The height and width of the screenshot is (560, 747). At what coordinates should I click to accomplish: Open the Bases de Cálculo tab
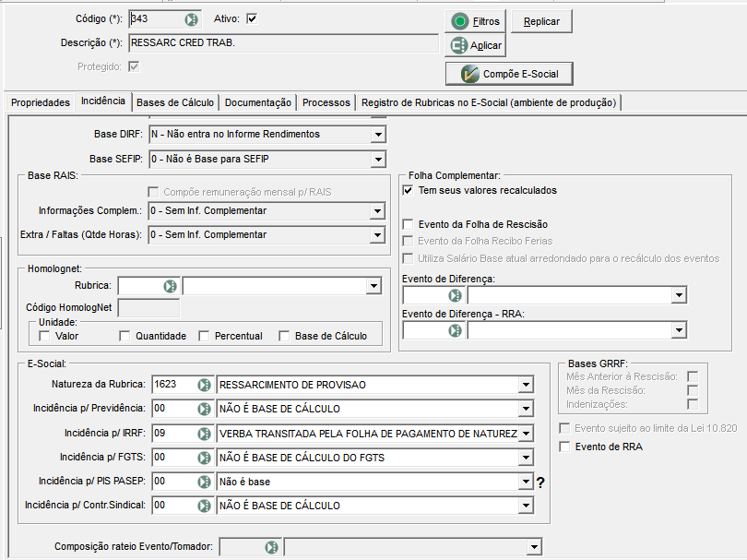click(x=175, y=102)
